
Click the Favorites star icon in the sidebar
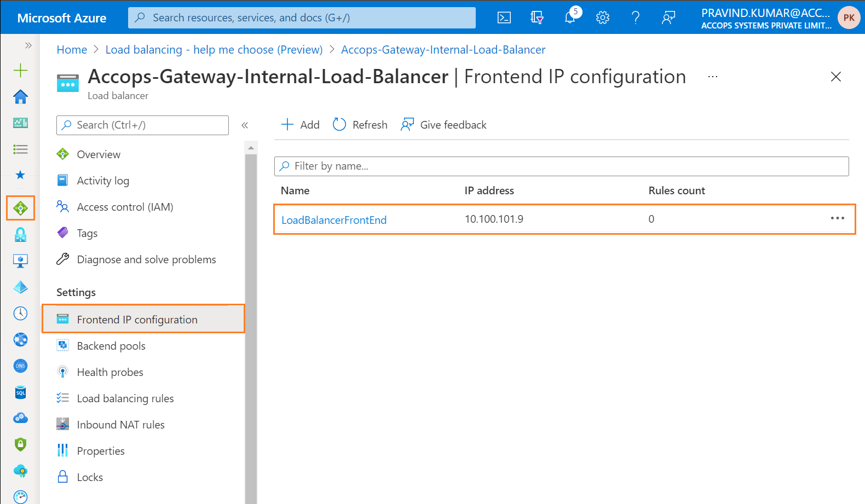click(x=20, y=175)
